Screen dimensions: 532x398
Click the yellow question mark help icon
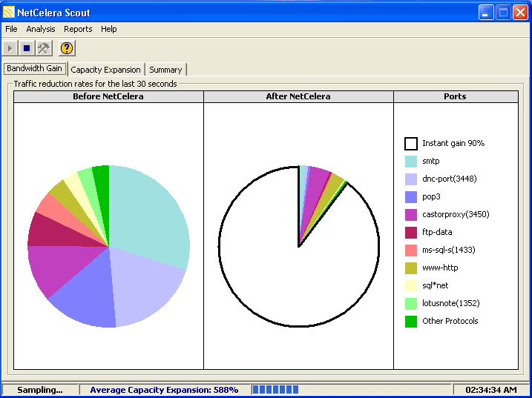pyautogui.click(x=67, y=48)
